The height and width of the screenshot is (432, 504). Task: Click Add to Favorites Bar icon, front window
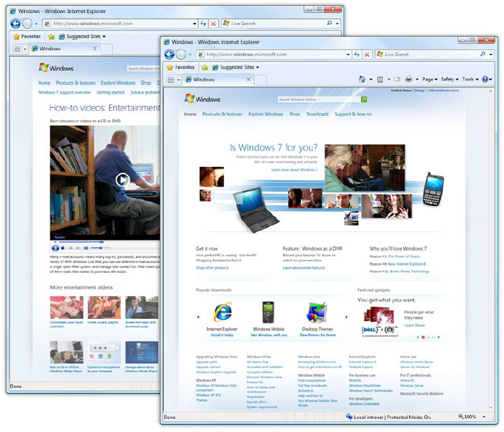[x=204, y=68]
